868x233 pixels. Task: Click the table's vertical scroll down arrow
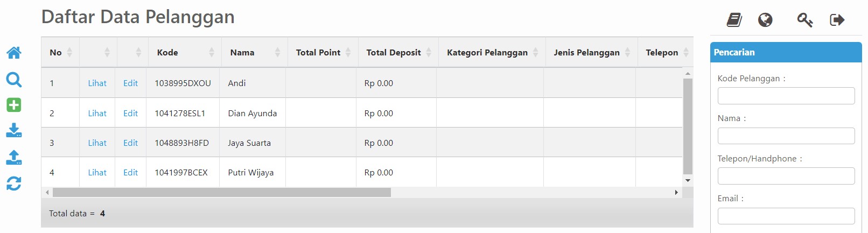[x=688, y=180]
